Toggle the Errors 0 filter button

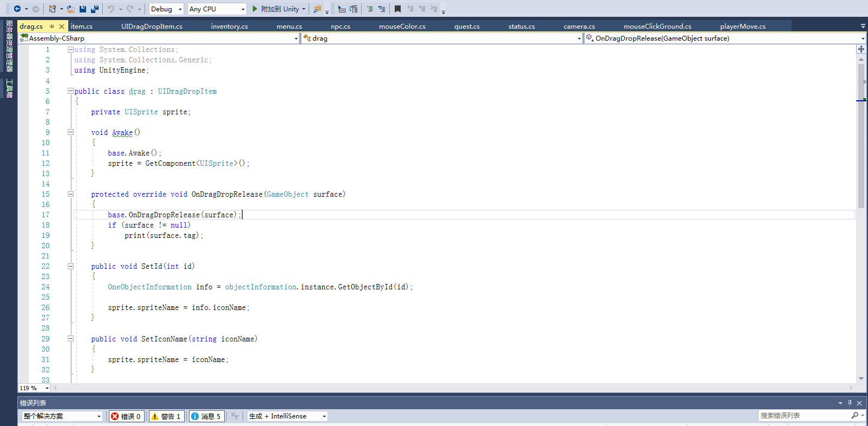click(127, 416)
